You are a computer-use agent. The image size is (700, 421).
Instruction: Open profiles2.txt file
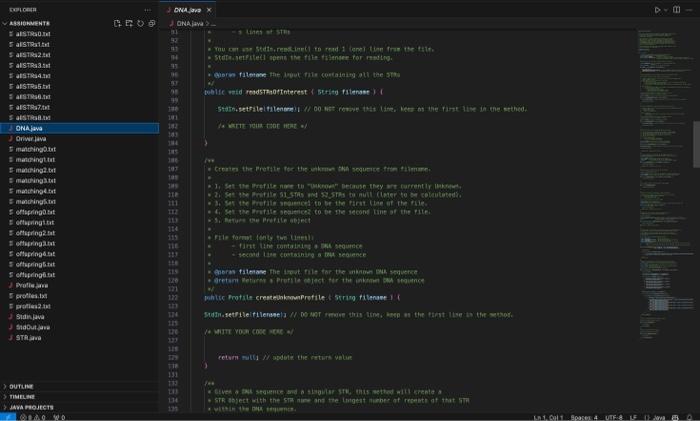coord(33,306)
